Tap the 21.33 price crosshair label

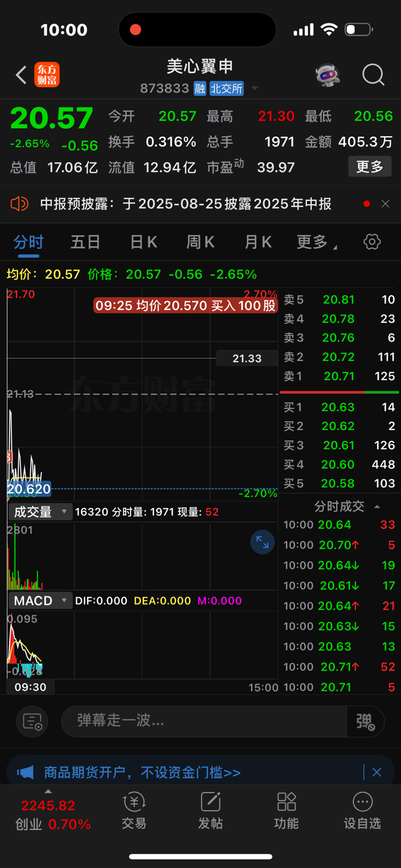247,358
